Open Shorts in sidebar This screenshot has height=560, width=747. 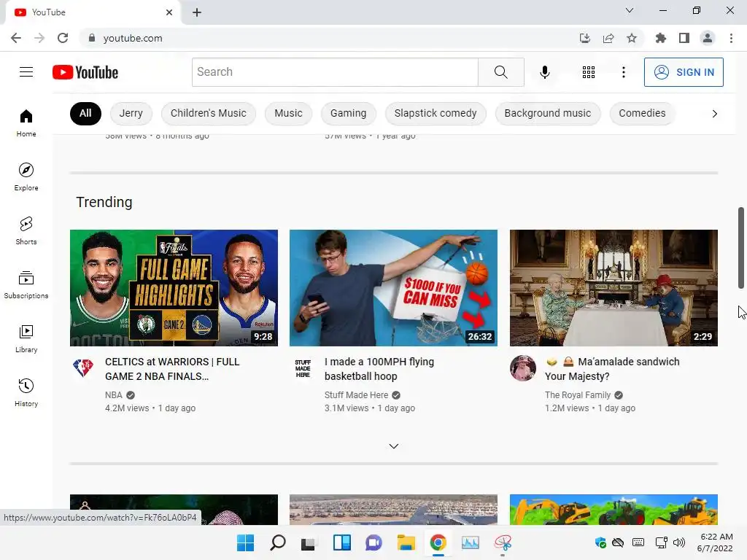(x=26, y=231)
